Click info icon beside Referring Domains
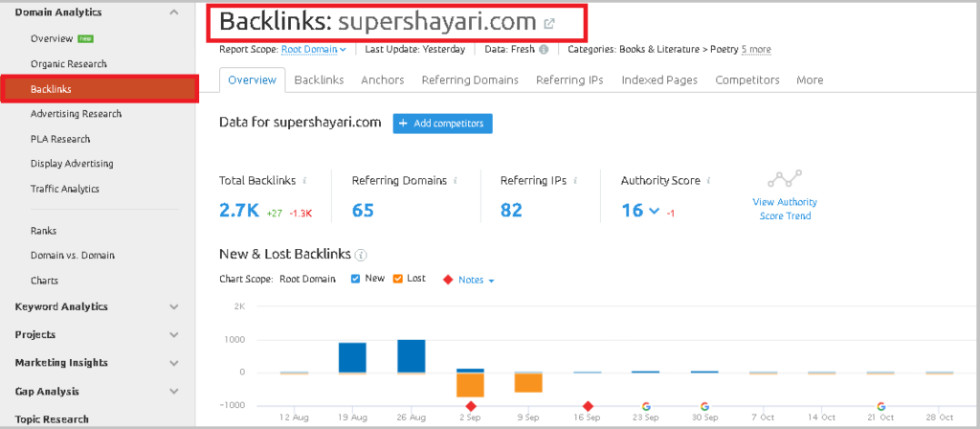This screenshot has width=980, height=429. [x=455, y=181]
